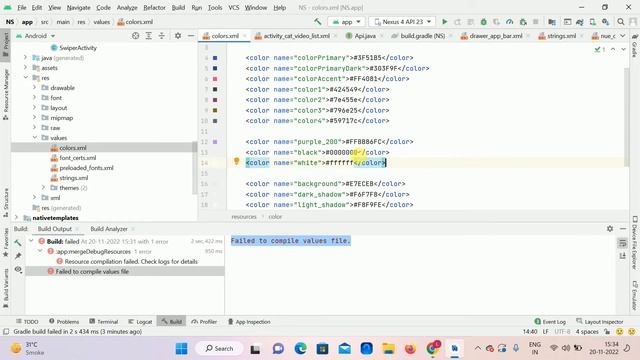The image size is (640, 360).
Task: Switch to activity_cat_video_list.xml tab
Action: 296,36
